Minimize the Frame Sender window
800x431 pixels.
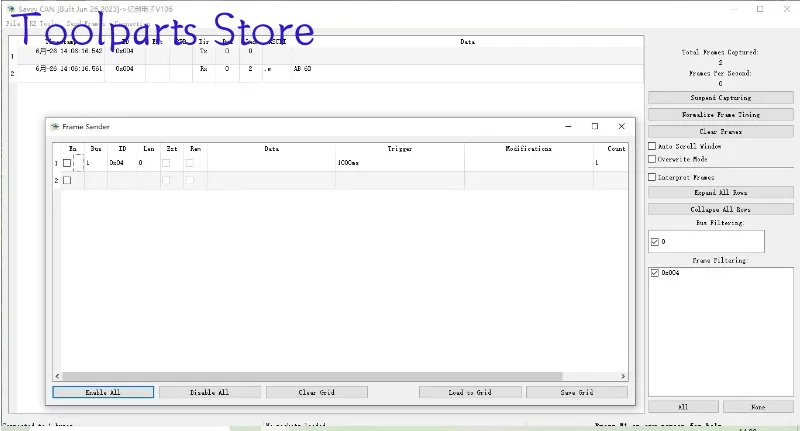pos(568,126)
